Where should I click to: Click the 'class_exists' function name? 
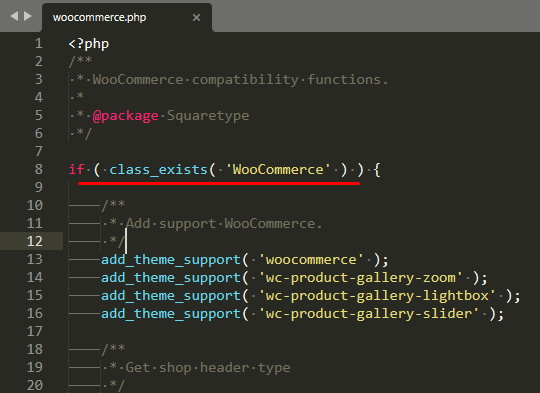[x=158, y=170]
